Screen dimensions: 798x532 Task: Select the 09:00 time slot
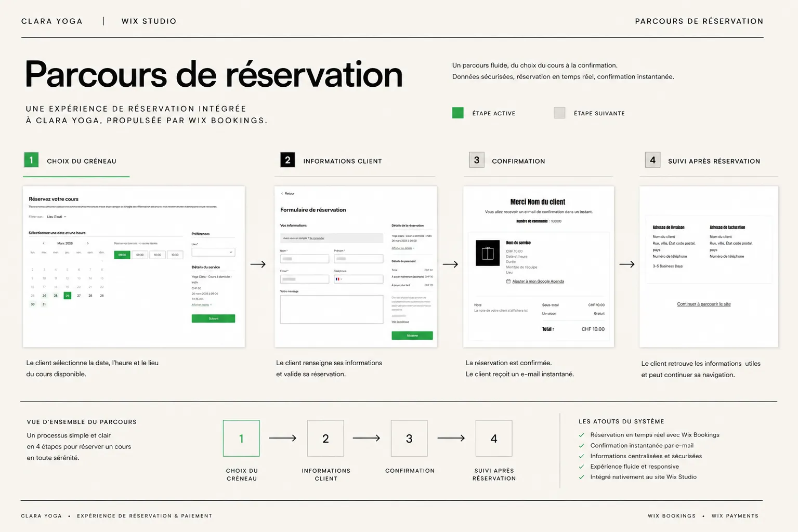pos(122,255)
